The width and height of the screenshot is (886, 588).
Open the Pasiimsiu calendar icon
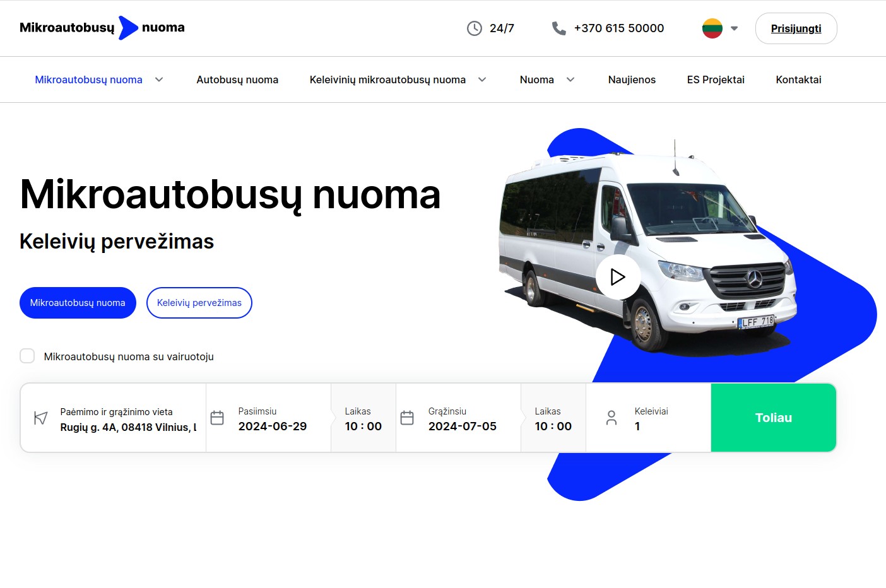click(217, 418)
